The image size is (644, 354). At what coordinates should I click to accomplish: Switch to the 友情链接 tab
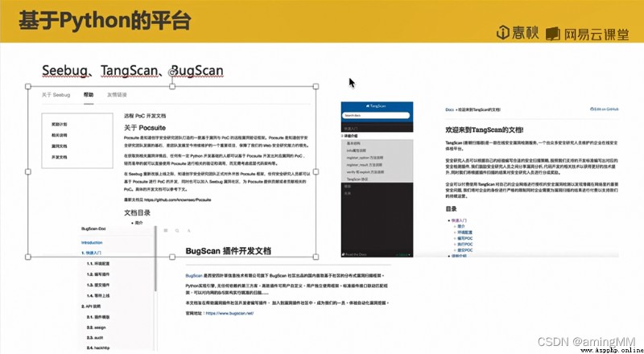point(117,95)
